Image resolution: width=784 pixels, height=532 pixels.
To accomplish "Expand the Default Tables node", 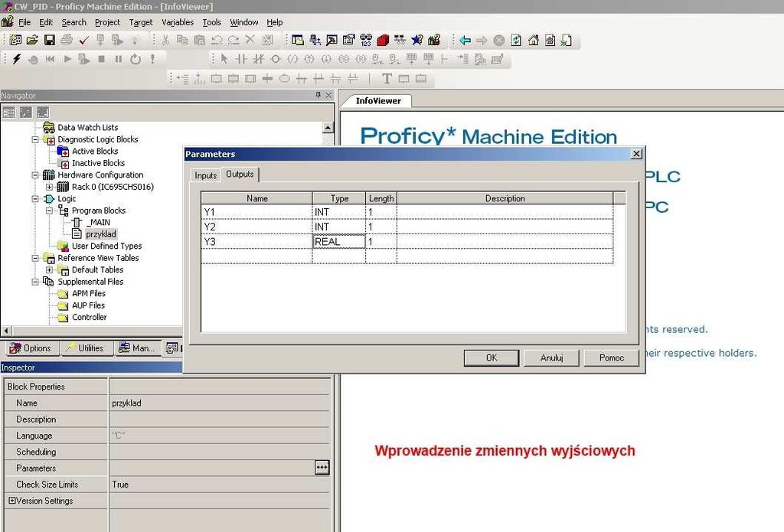I will pyautogui.click(x=49, y=270).
